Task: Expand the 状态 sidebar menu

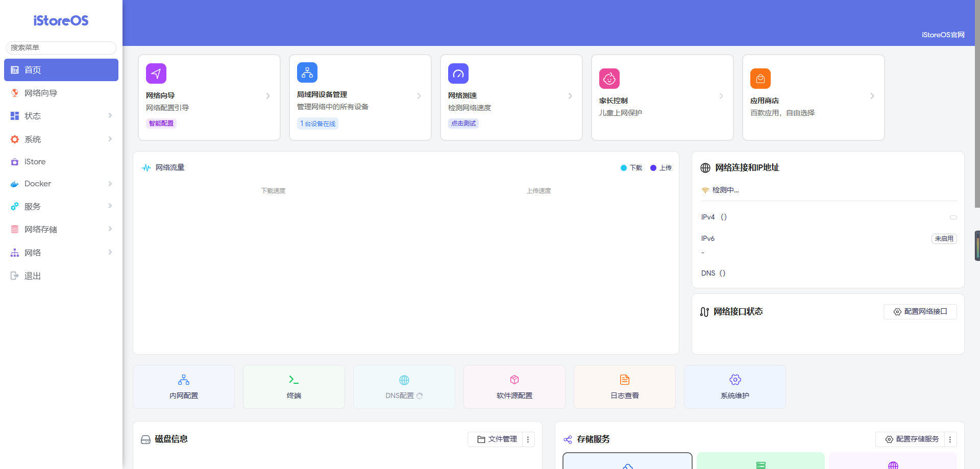Action: tap(61, 116)
